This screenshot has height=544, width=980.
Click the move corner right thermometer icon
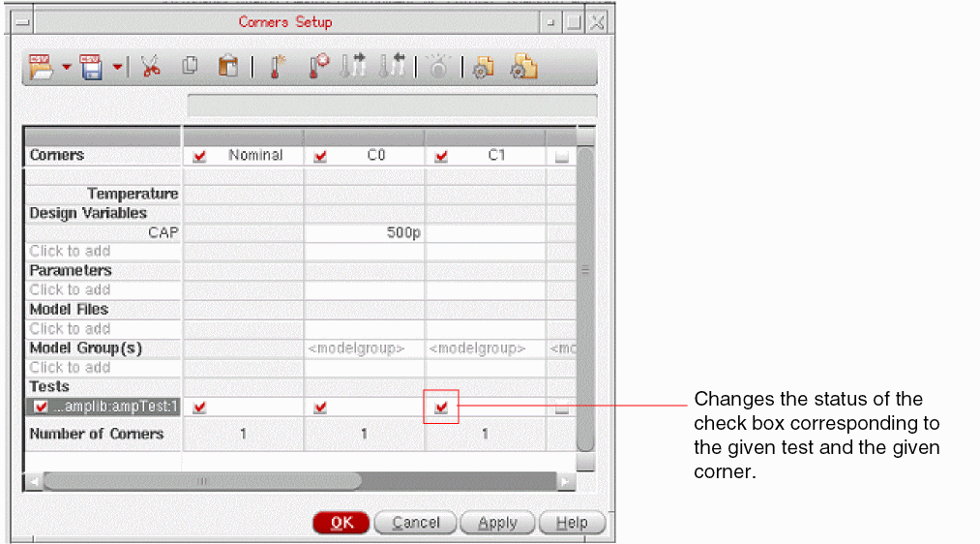(x=353, y=66)
